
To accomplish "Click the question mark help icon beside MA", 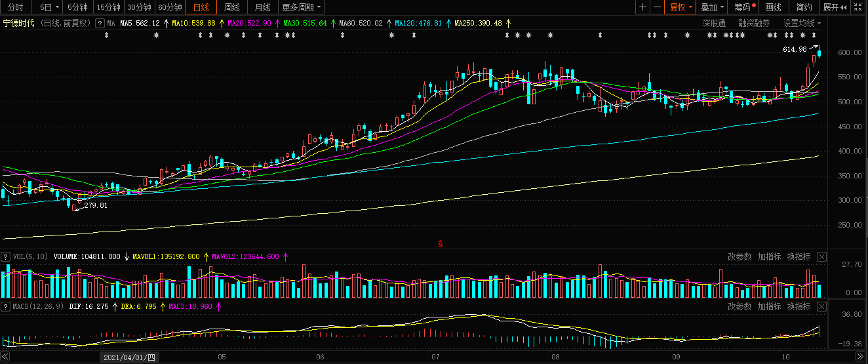I will 100,23.
